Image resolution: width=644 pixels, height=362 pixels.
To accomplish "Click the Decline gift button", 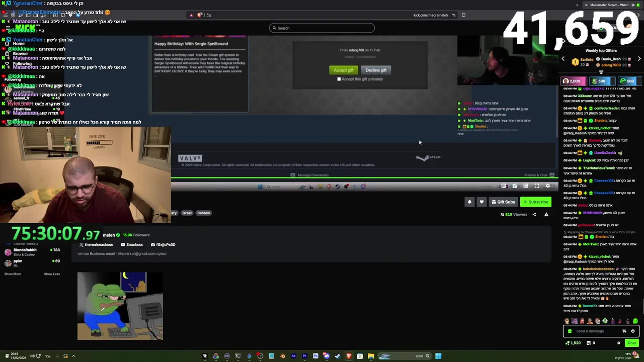I will (376, 70).
